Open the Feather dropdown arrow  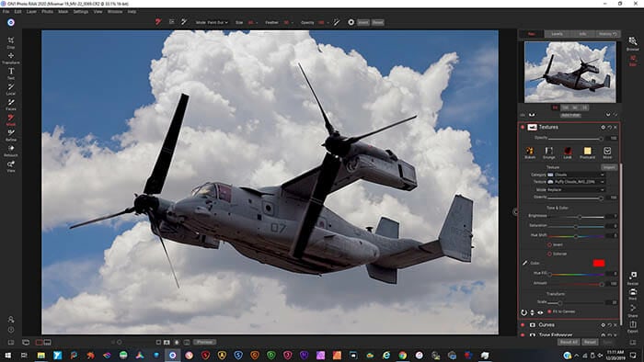[293, 23]
